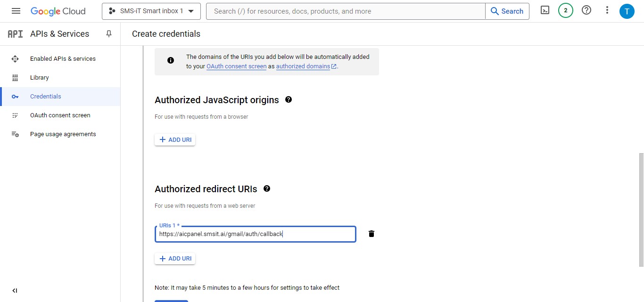Open notifications showing 2 alerts
Viewport: 644px width, 302px height.
pos(565,9)
